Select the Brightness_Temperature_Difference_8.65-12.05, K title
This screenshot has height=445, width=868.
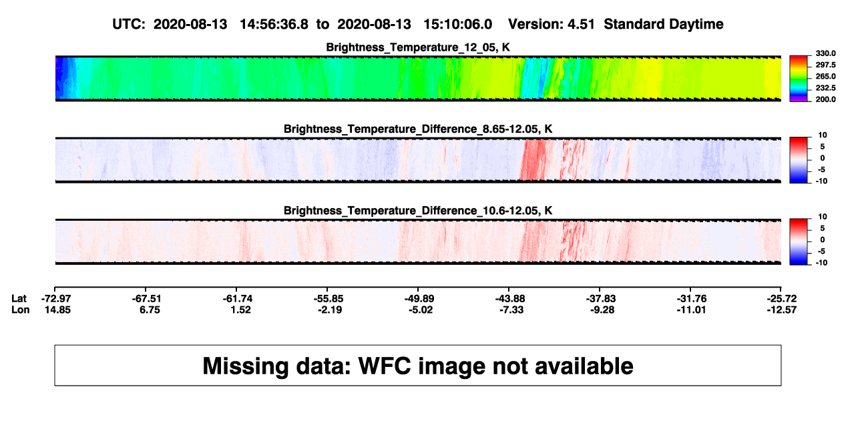coord(418,128)
